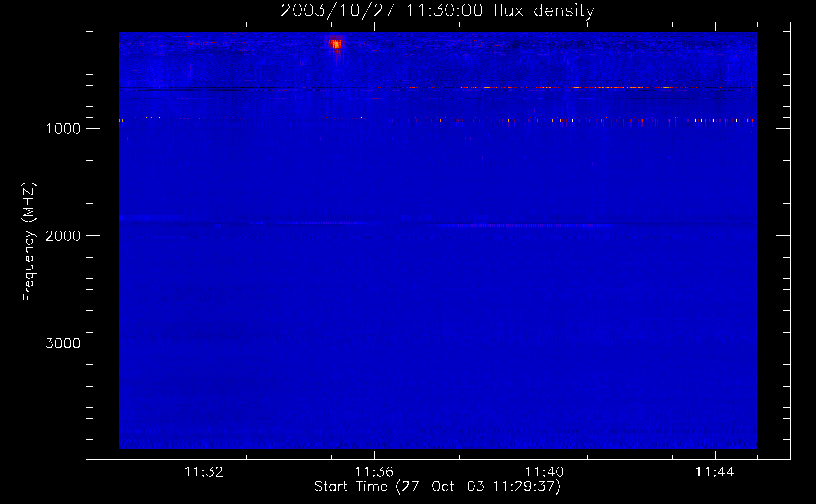Click the bright red radio burst in spectrogram
Viewport: 816px width, 504px height.
[x=335, y=46]
